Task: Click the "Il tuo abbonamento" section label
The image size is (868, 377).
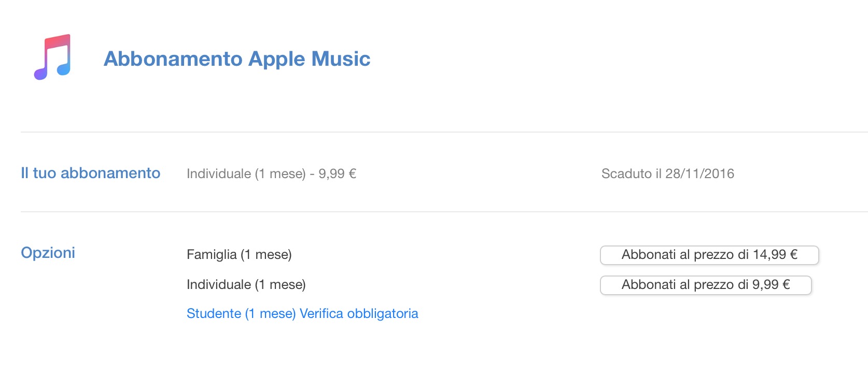Action: coord(90,173)
